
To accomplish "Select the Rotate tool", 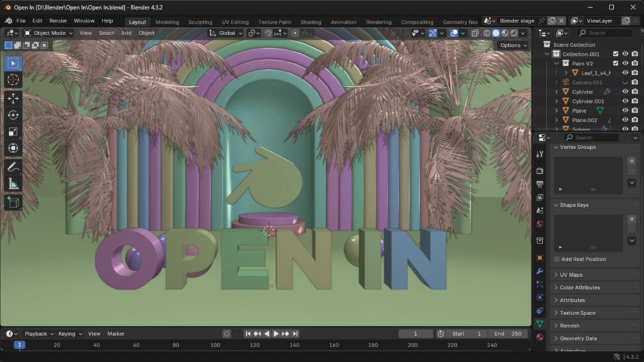I will click(x=13, y=115).
